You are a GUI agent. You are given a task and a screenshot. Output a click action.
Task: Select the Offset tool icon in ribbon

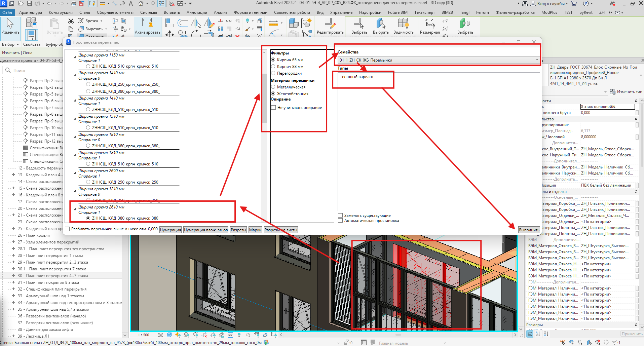pyautogui.click(x=183, y=23)
